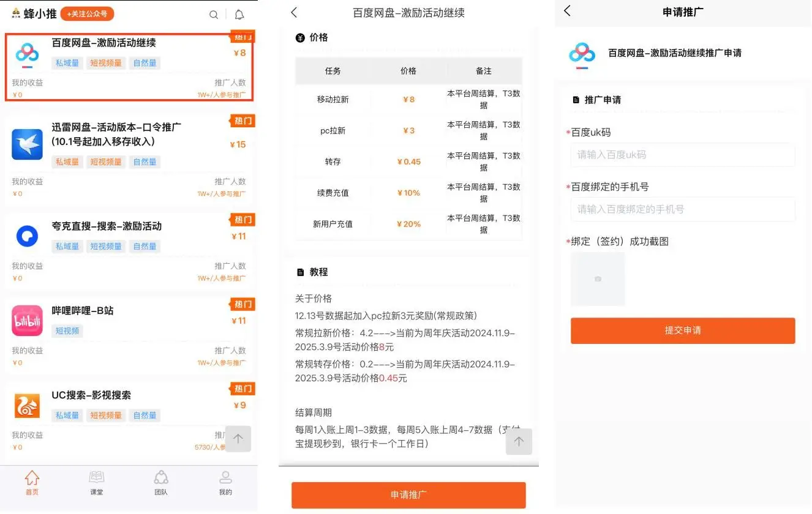The width and height of the screenshot is (812, 514).
Task: Open notifications bell icon
Action: (x=239, y=15)
